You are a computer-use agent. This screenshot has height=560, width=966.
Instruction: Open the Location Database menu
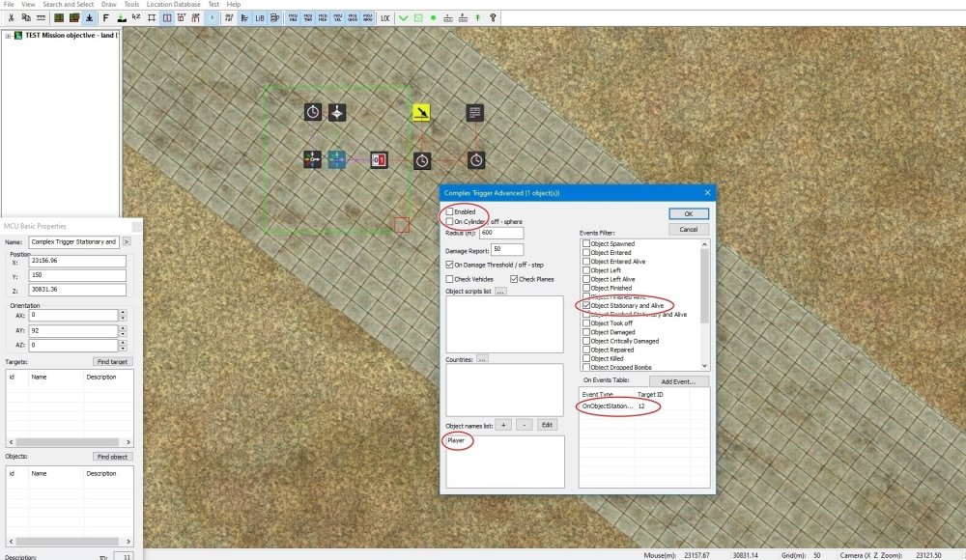tap(176, 4)
